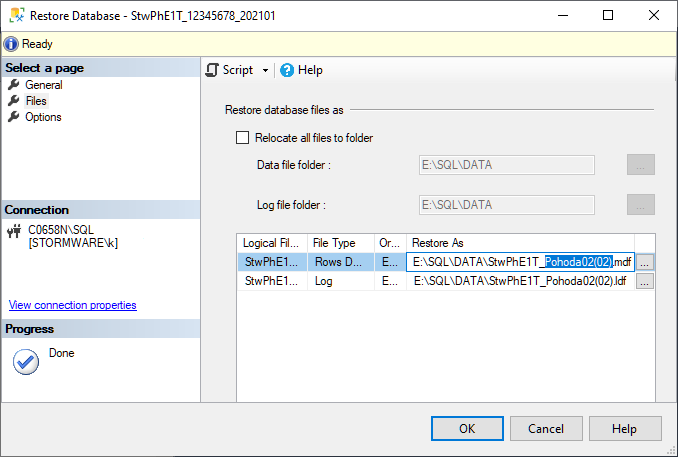678x457 pixels.
Task: Click the Done progress checkmark icon
Action: (25, 362)
